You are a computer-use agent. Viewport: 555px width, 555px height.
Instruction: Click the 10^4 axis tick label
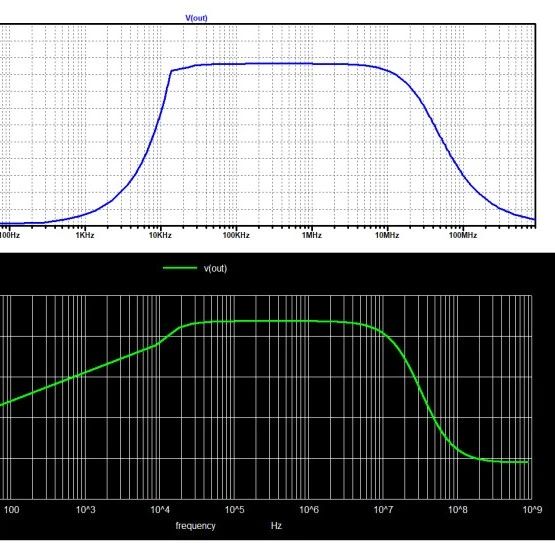click(x=160, y=510)
